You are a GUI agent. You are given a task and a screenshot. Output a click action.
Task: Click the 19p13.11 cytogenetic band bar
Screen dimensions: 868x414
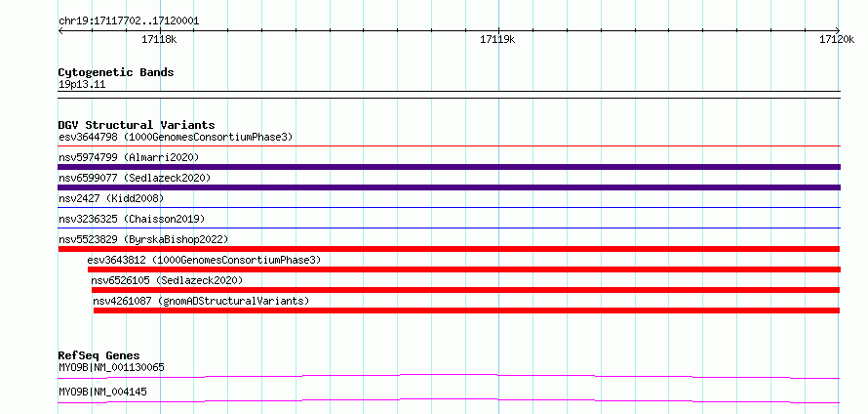click(449, 95)
